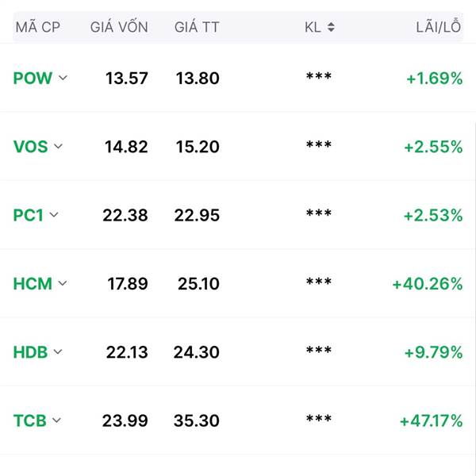Viewport: 476px width, 476px height.
Task: Expand the POW stock chevron
Action: point(63,78)
